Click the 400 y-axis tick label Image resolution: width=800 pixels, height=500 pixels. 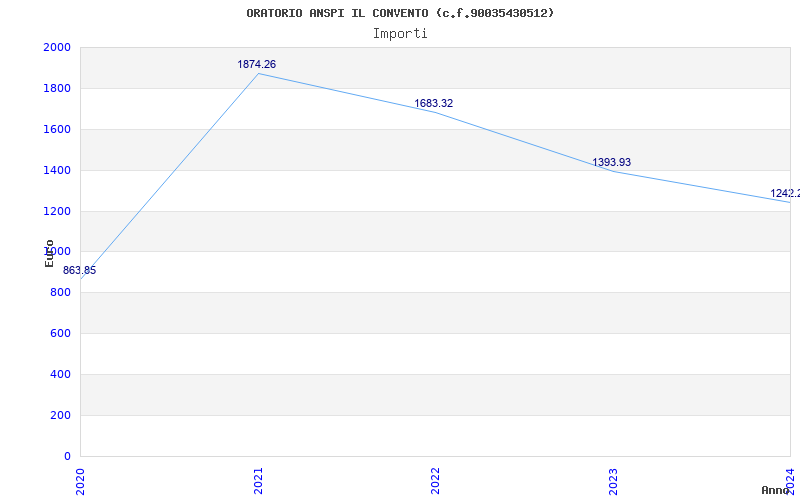(60, 374)
